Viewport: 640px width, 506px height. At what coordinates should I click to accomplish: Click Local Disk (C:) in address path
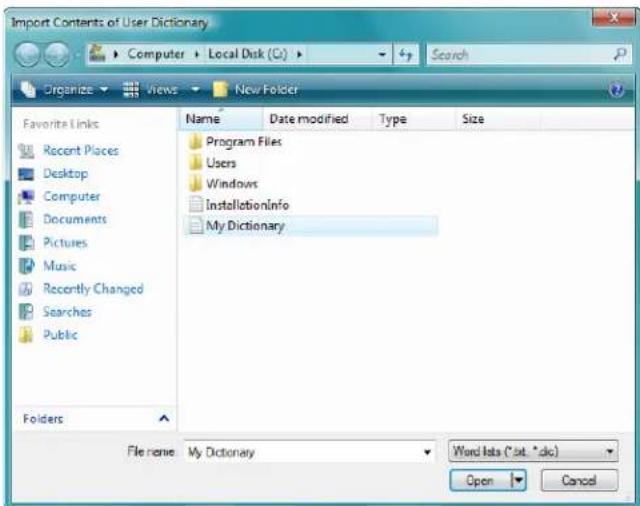[248, 54]
